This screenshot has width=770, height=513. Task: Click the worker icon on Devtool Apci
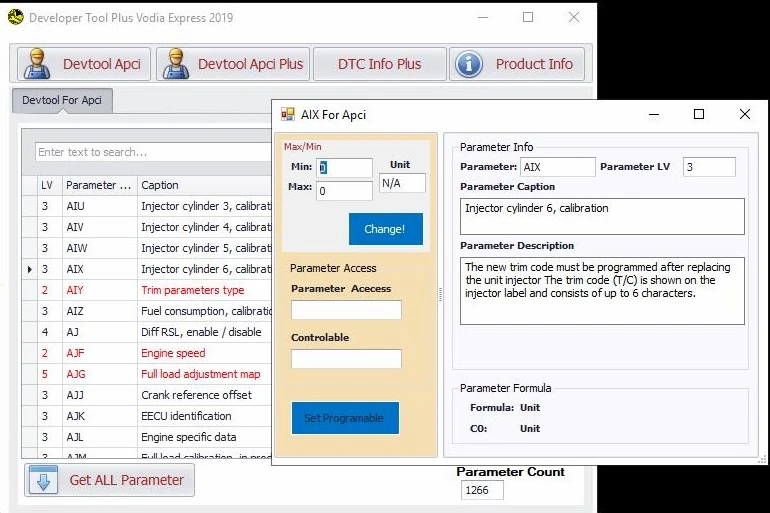(37, 64)
